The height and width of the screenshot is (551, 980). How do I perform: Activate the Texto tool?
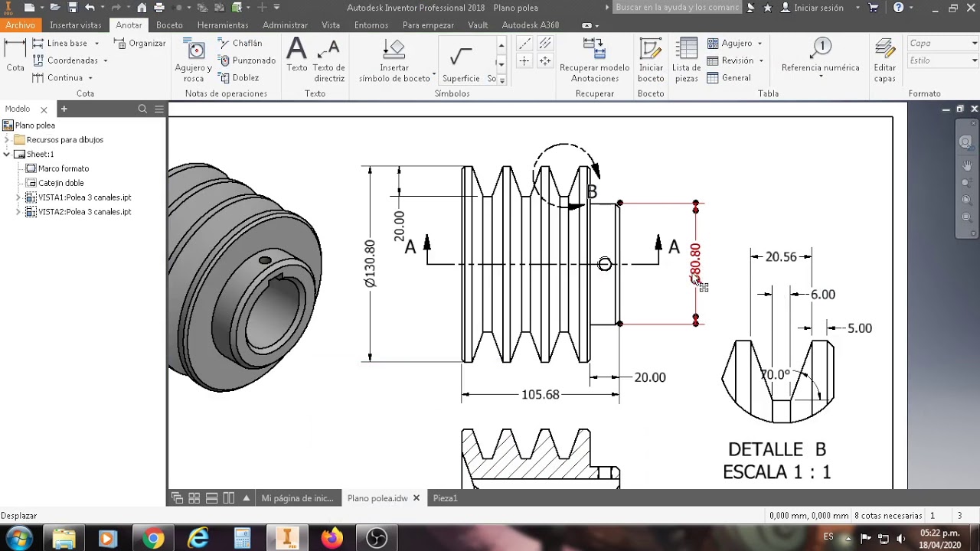[296, 55]
